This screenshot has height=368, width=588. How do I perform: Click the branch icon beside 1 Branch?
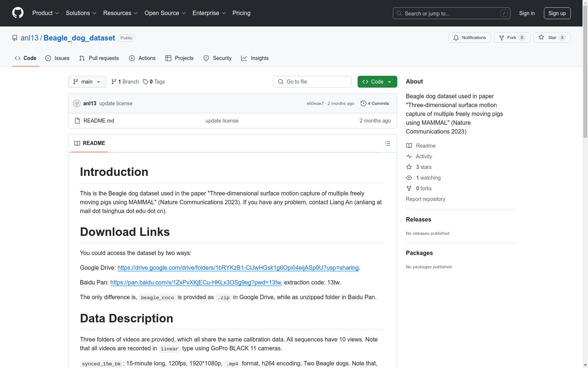coord(114,82)
